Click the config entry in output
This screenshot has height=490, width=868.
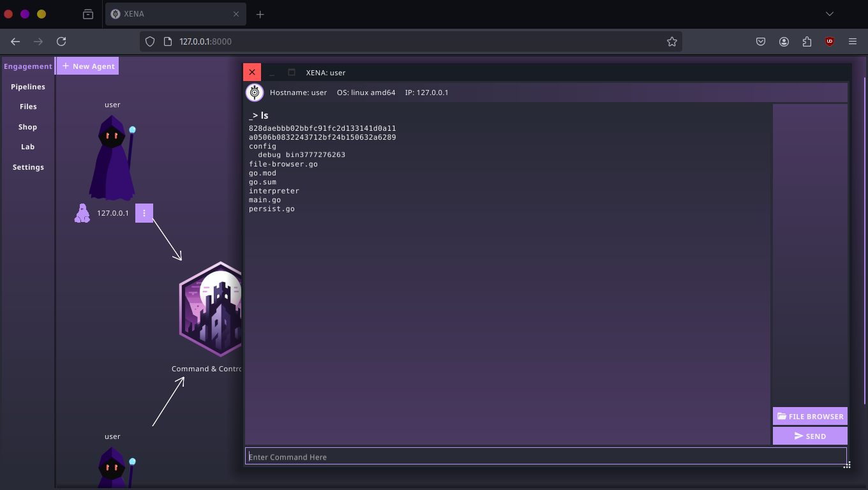point(262,146)
